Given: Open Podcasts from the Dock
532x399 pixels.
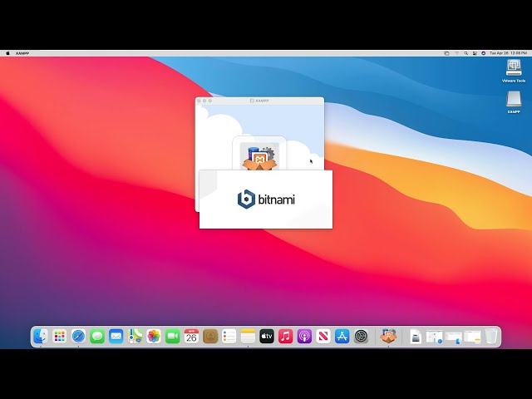Looking at the screenshot, I should [304, 337].
